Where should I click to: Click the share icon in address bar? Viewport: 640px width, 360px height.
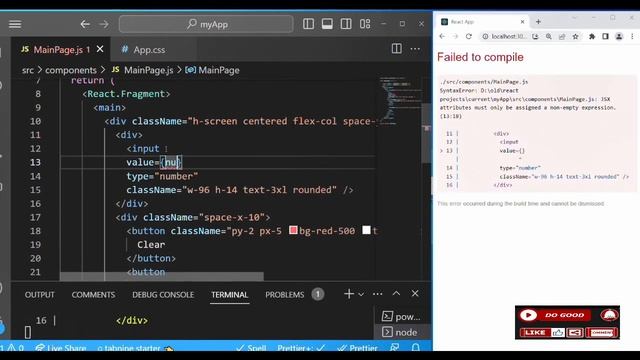562,36
